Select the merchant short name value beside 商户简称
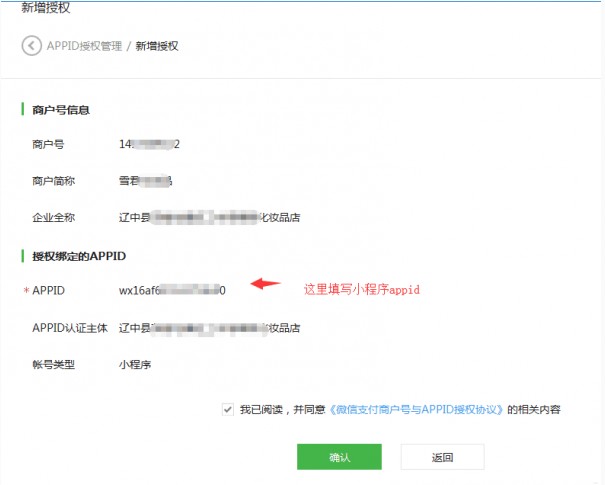The height and width of the screenshot is (485, 605). pyautogui.click(x=145, y=181)
